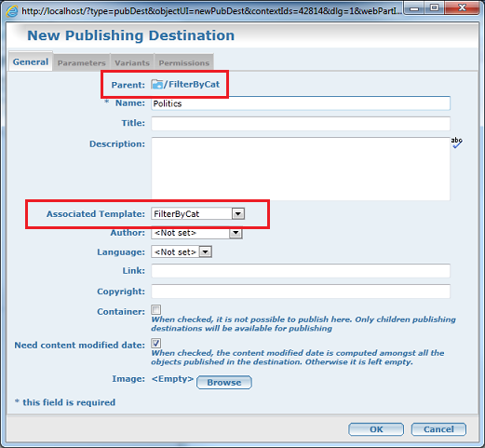Focus the Title input field
485x448 pixels.
(301, 124)
